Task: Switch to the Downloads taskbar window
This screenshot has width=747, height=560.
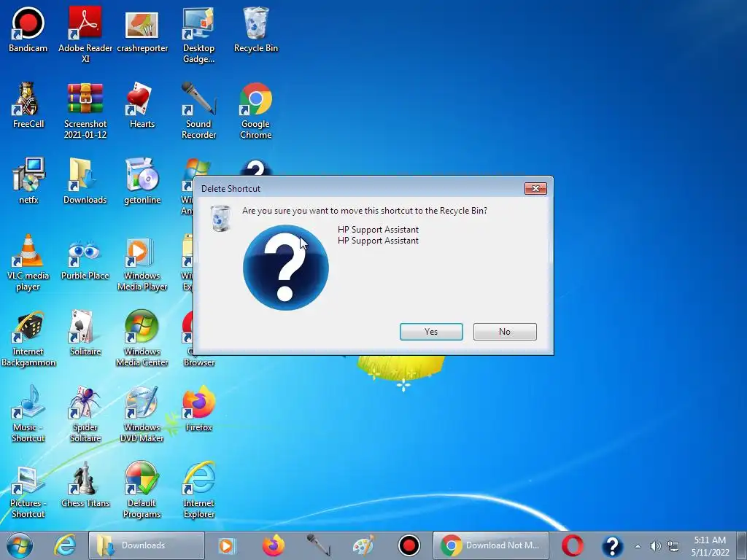Action: click(146, 545)
